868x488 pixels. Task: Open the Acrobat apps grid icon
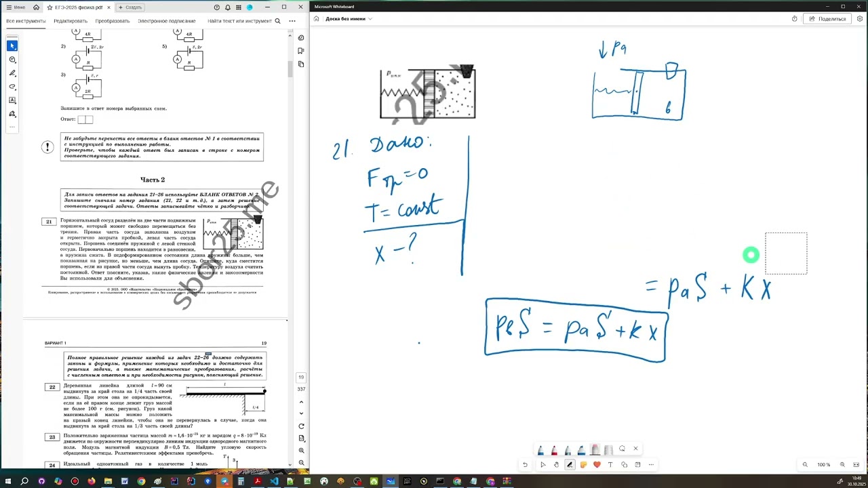239,7
